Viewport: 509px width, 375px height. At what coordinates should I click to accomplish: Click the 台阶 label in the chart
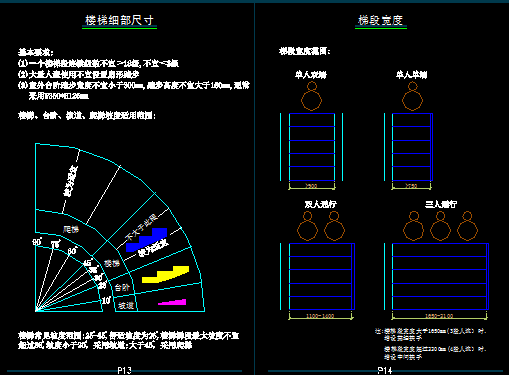point(122,287)
